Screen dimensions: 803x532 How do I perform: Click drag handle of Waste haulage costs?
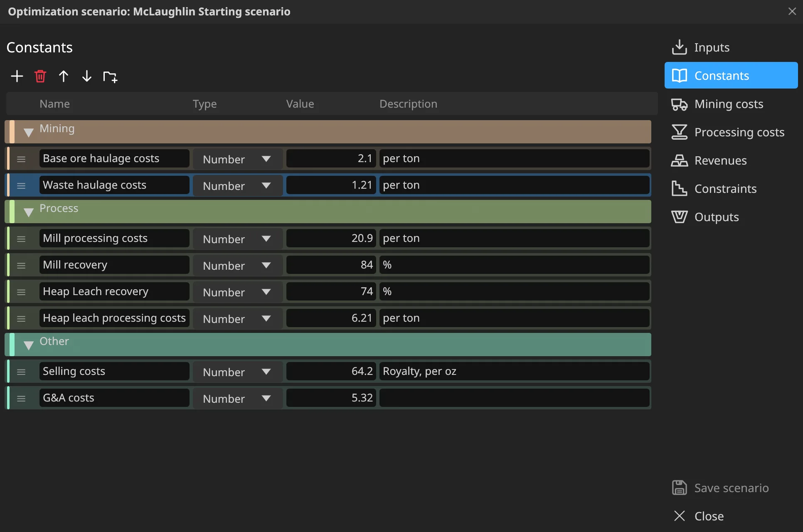point(21,186)
